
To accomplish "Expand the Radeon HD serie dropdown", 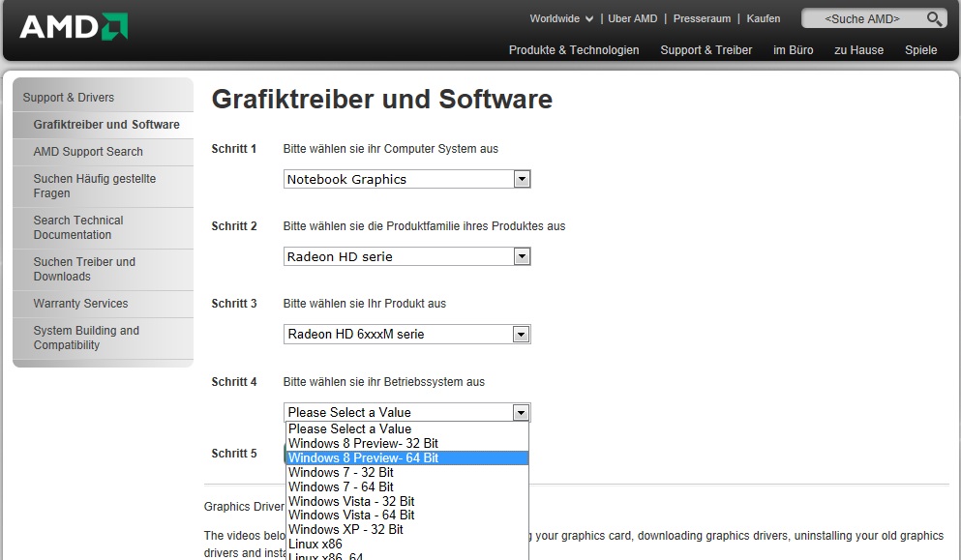I will pyautogui.click(x=407, y=256).
